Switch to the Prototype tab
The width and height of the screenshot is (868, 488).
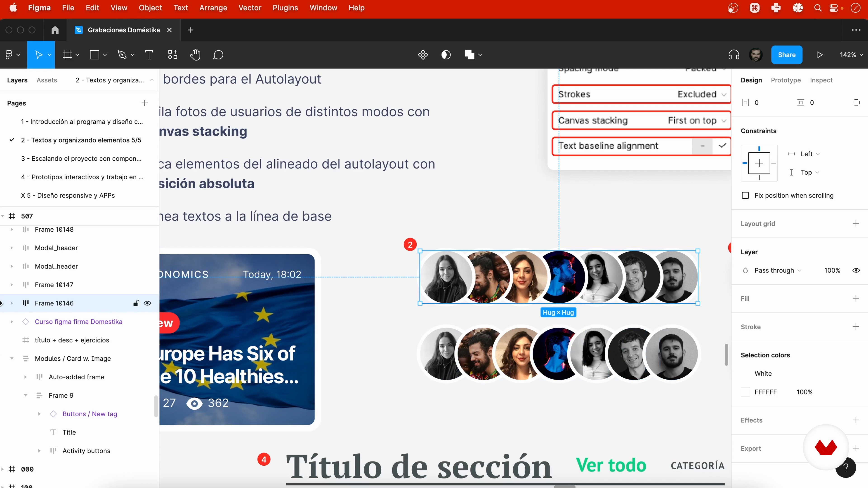785,80
